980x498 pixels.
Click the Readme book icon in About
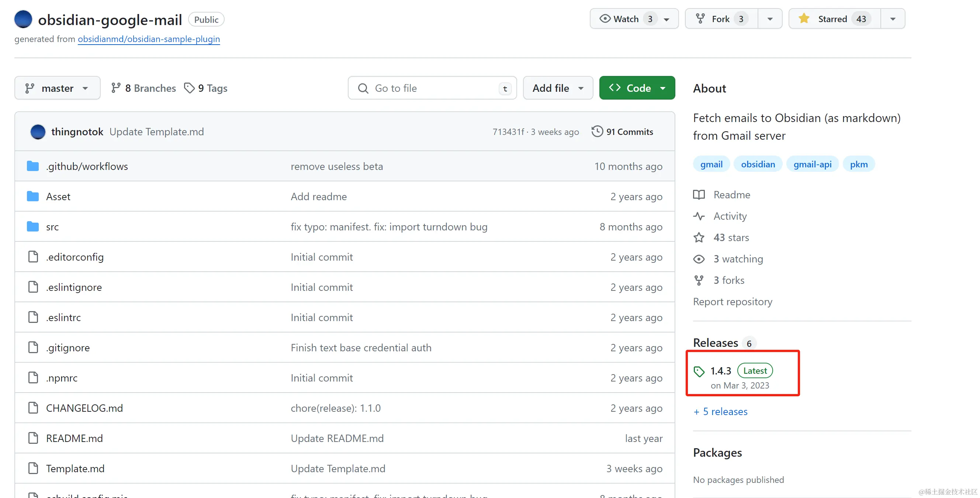click(699, 195)
